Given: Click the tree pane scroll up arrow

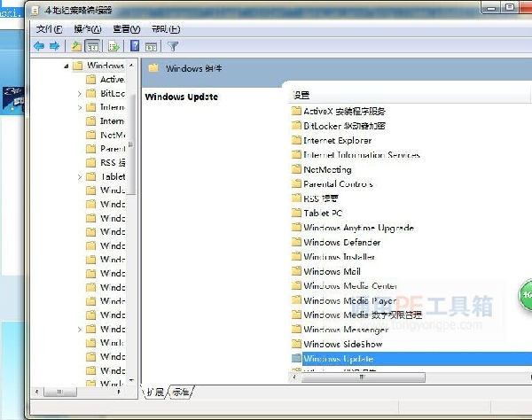Looking at the screenshot, I should 131,65.
